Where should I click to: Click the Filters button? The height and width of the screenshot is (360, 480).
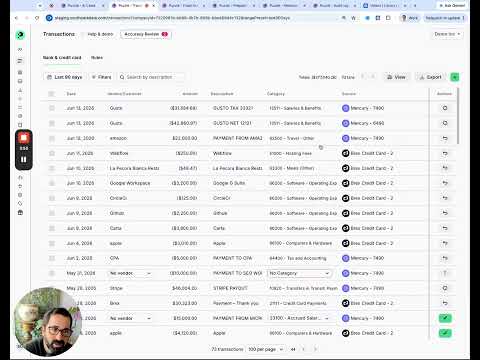[x=101, y=77]
